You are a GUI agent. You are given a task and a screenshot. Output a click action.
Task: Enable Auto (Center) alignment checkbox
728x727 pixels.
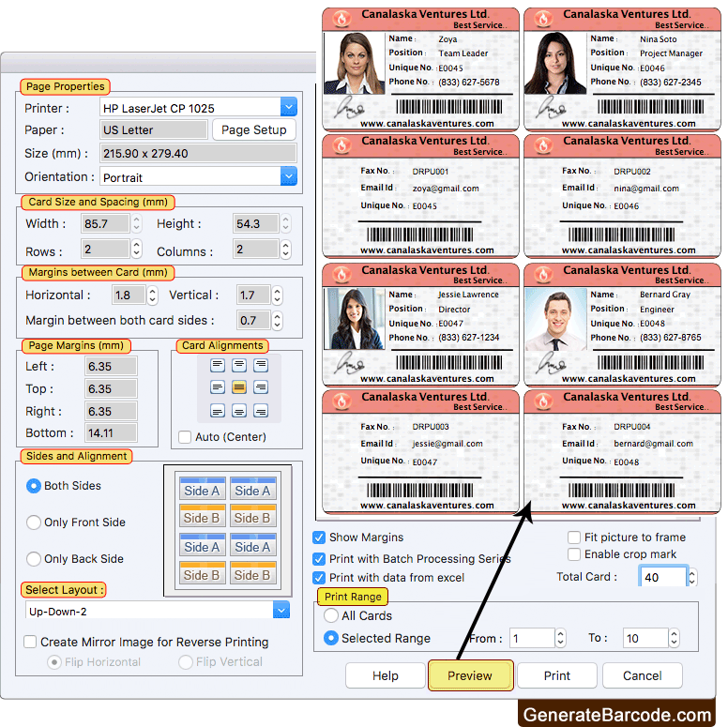[185, 437]
